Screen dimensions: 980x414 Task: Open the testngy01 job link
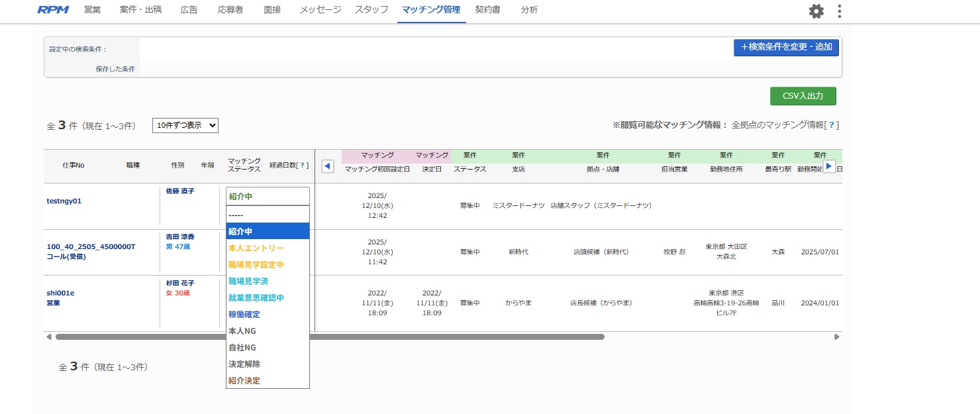tap(64, 201)
